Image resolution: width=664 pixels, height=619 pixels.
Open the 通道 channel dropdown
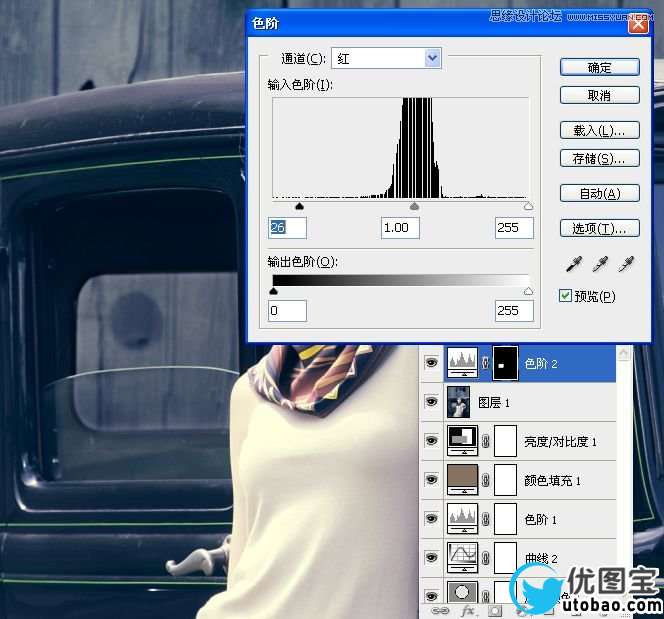[432, 58]
